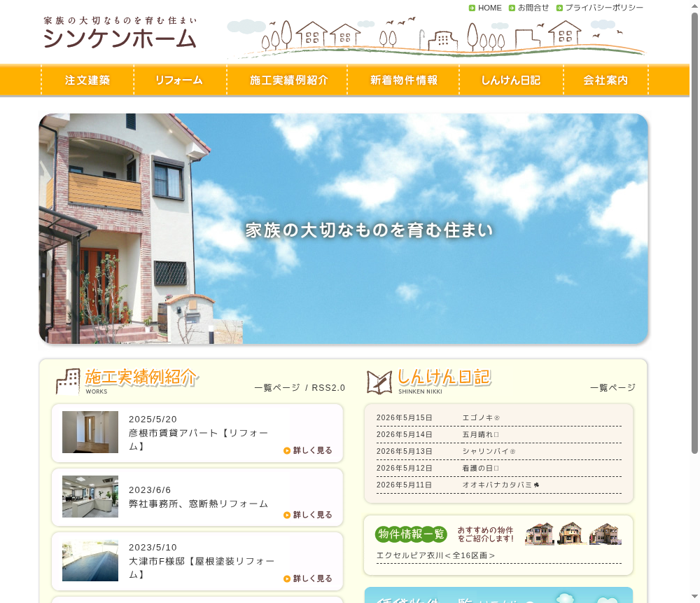700x603 pixels.
Task: Open the diary entry エゴノキ from 2026年5月15日
Action: click(x=481, y=417)
